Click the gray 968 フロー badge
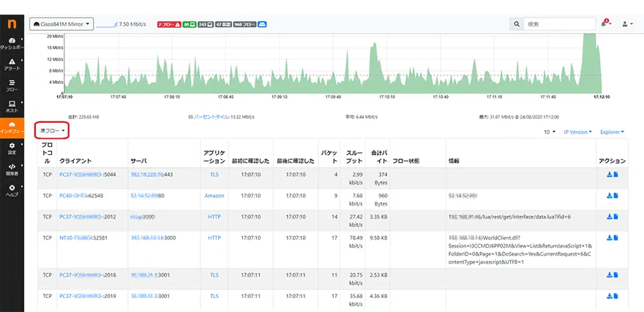Image resolution: width=644 pixels, height=312 pixels. pyautogui.click(x=244, y=25)
